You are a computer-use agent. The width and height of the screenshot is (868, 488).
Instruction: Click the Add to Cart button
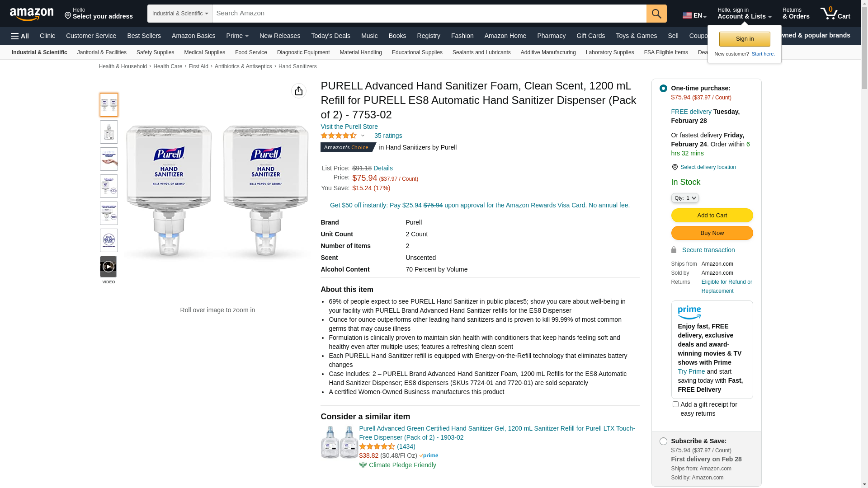click(712, 216)
